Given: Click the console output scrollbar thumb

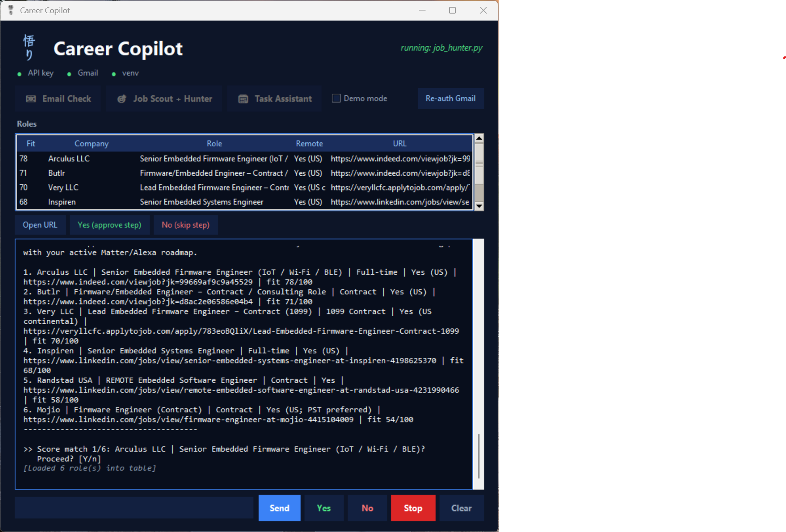Looking at the screenshot, I should 479,456.
